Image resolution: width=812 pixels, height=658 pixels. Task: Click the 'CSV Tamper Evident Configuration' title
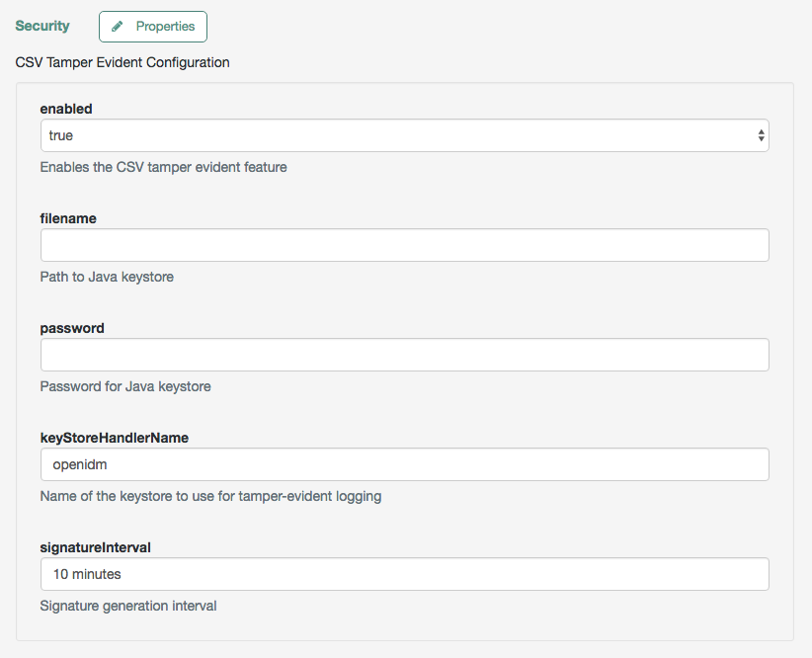pyautogui.click(x=122, y=62)
